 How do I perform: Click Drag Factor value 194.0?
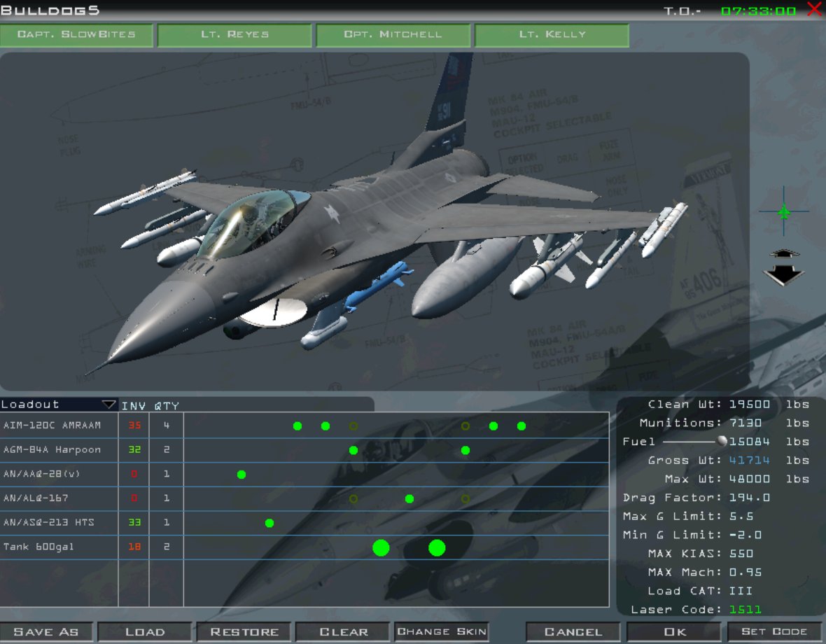pos(749,498)
